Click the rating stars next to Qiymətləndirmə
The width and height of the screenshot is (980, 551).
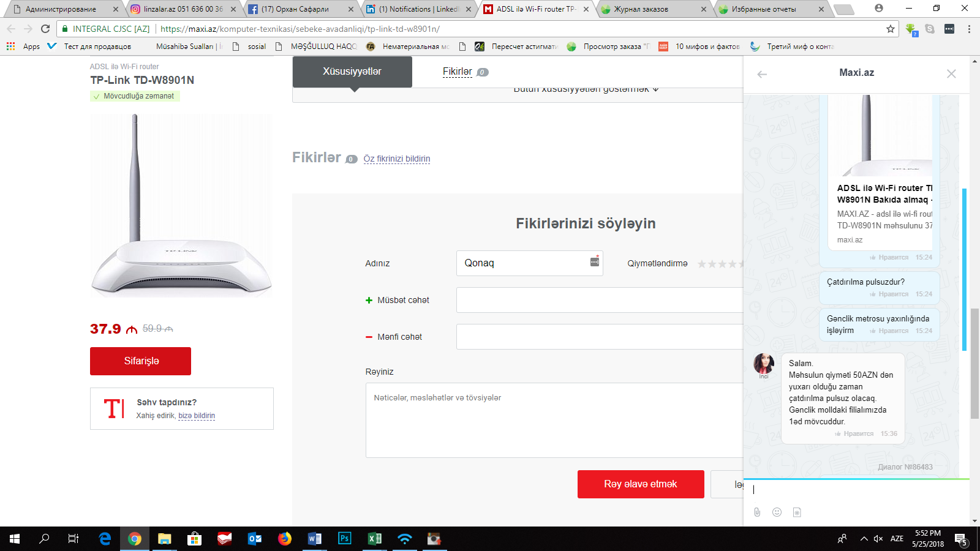[x=720, y=264]
